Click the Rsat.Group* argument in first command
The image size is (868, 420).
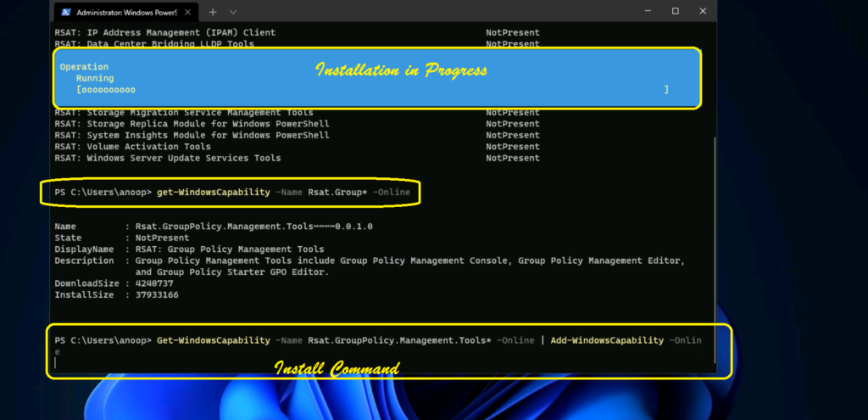337,193
